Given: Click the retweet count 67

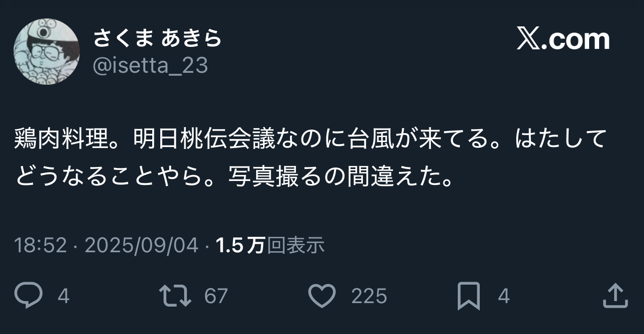Looking at the screenshot, I should point(216,297).
